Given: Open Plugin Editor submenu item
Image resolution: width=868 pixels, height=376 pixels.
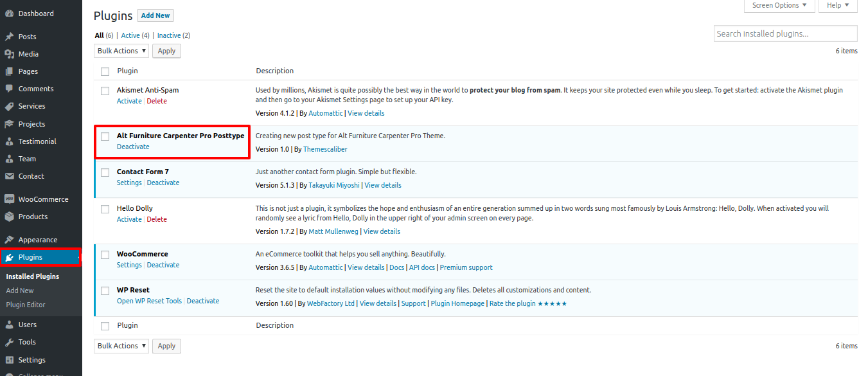Looking at the screenshot, I should pos(26,305).
